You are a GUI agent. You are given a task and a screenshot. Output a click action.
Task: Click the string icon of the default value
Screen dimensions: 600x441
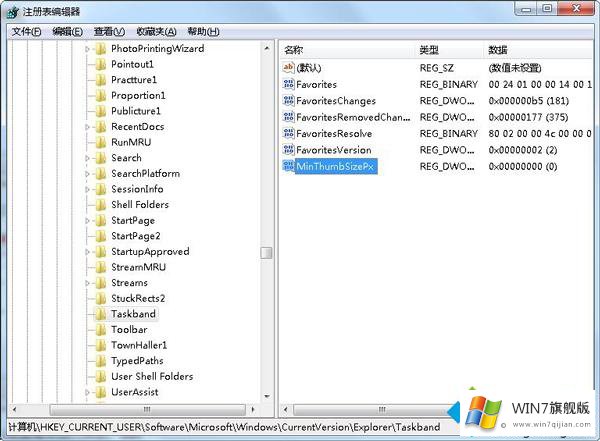[288, 68]
